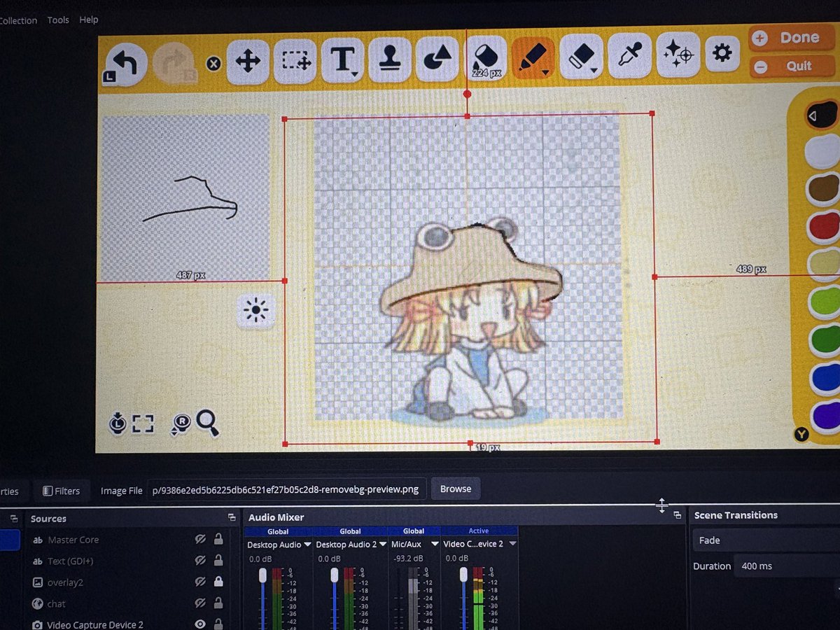Open the Mic/Aux dropdown arrow
840x630 pixels.
(435, 544)
